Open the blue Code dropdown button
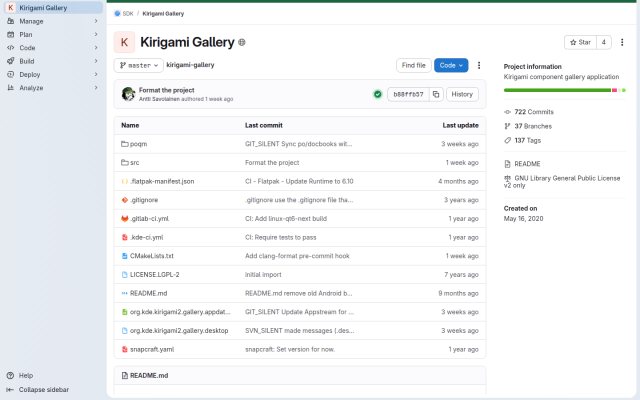The image size is (640, 400). [x=451, y=65]
